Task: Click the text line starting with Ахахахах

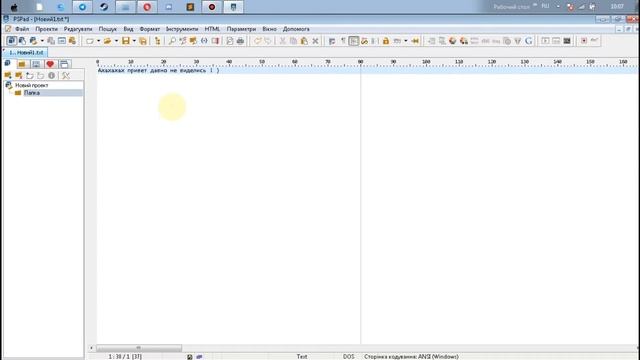Action: pyautogui.click(x=158, y=71)
